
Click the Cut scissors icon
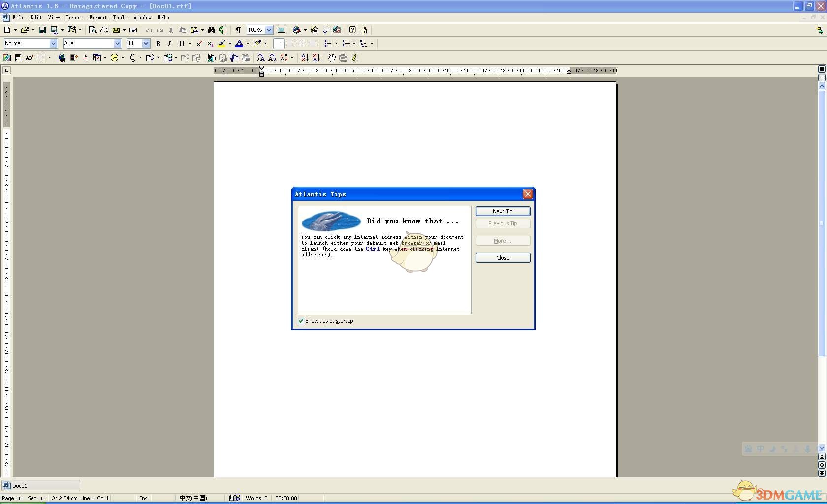(170, 30)
